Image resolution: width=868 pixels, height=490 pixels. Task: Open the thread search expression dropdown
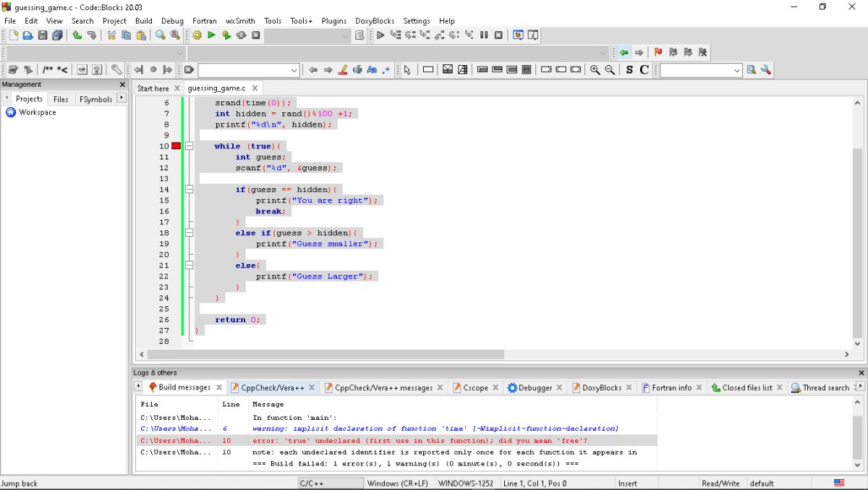pyautogui.click(x=737, y=70)
